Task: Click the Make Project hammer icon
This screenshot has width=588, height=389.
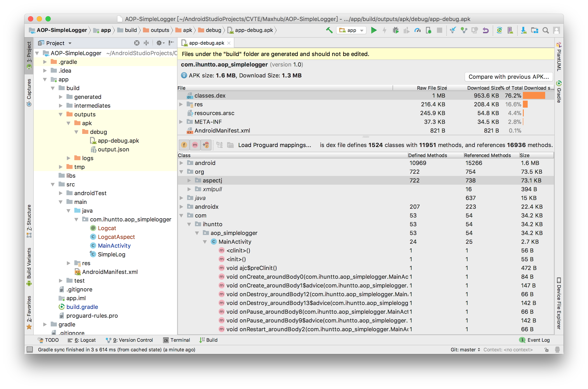Action: [329, 30]
